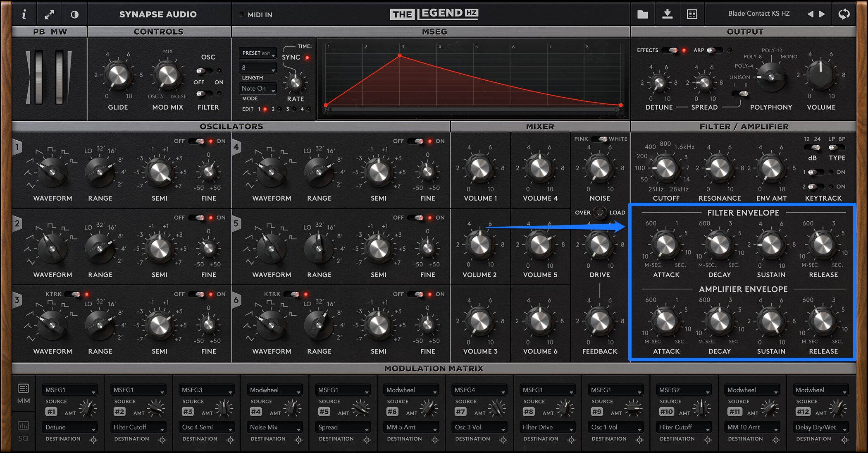Click the refresh reload icon
Viewport: 868px width, 453px height.
pos(844,14)
